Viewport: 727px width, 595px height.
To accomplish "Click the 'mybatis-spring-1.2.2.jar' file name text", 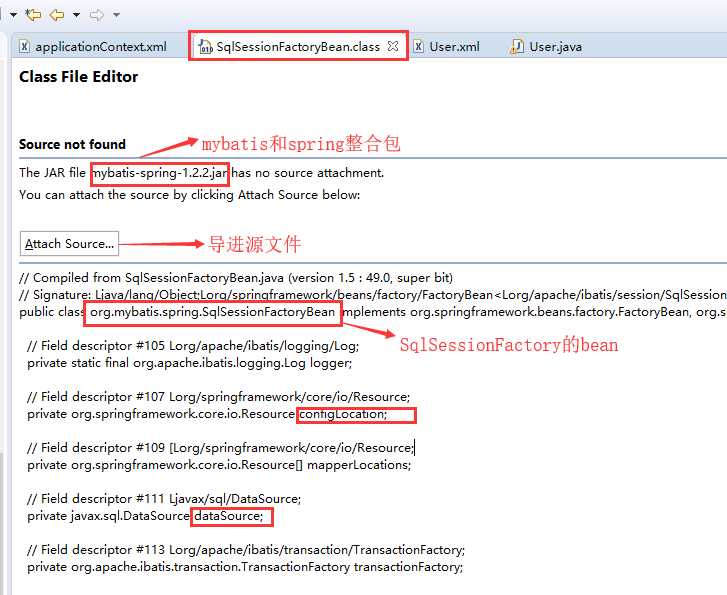I will pyautogui.click(x=160, y=173).
